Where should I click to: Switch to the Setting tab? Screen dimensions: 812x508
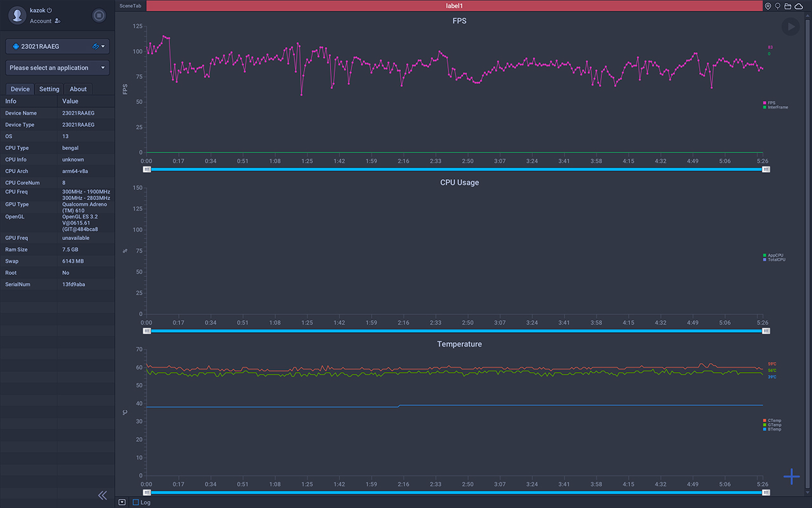(x=49, y=89)
